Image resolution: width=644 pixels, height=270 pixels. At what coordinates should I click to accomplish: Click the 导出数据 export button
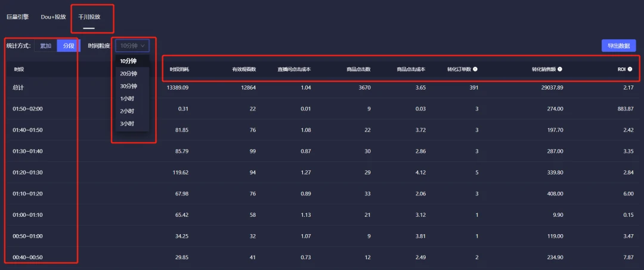[x=618, y=46]
